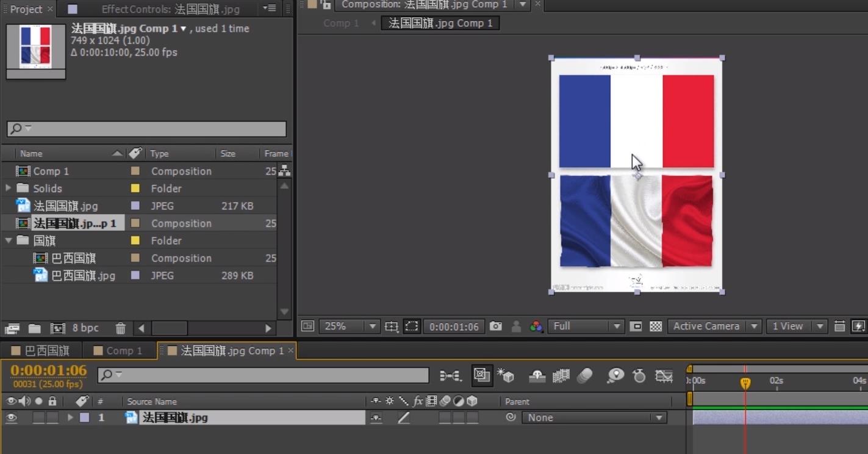
Task: Open the Graph Editor in the timeline
Action: point(664,376)
